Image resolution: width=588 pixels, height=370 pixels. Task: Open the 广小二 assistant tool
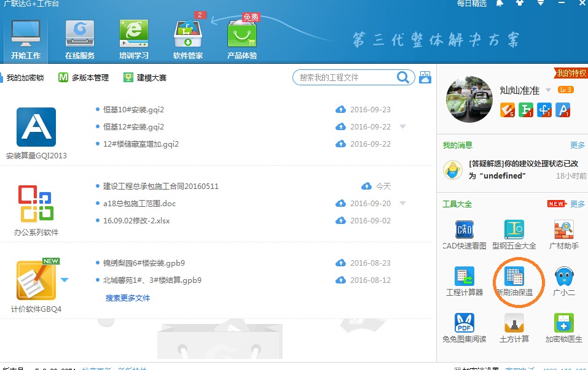(563, 281)
